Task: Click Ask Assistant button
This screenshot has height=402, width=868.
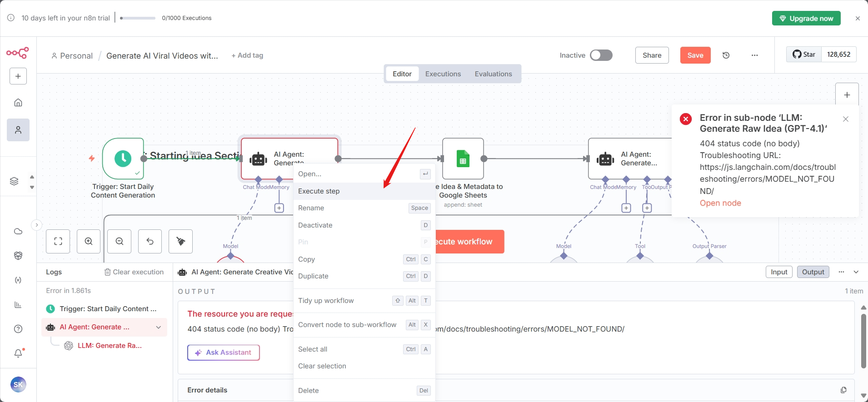Action: coord(224,352)
